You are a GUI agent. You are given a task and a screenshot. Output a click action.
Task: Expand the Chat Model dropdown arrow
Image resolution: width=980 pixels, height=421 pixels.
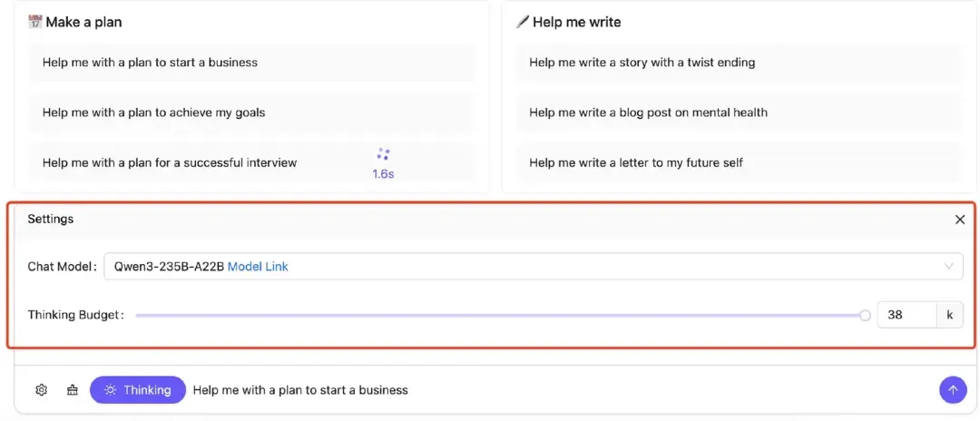949,267
